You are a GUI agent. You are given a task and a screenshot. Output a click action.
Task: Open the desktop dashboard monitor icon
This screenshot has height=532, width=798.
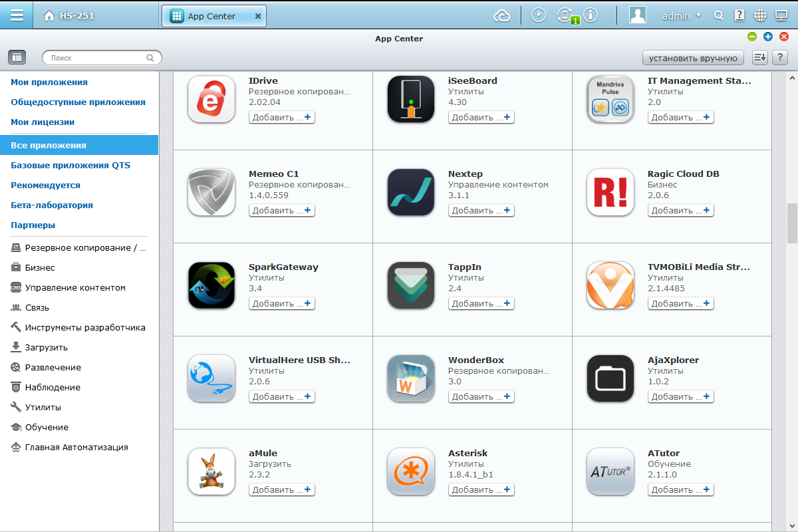[x=781, y=15]
